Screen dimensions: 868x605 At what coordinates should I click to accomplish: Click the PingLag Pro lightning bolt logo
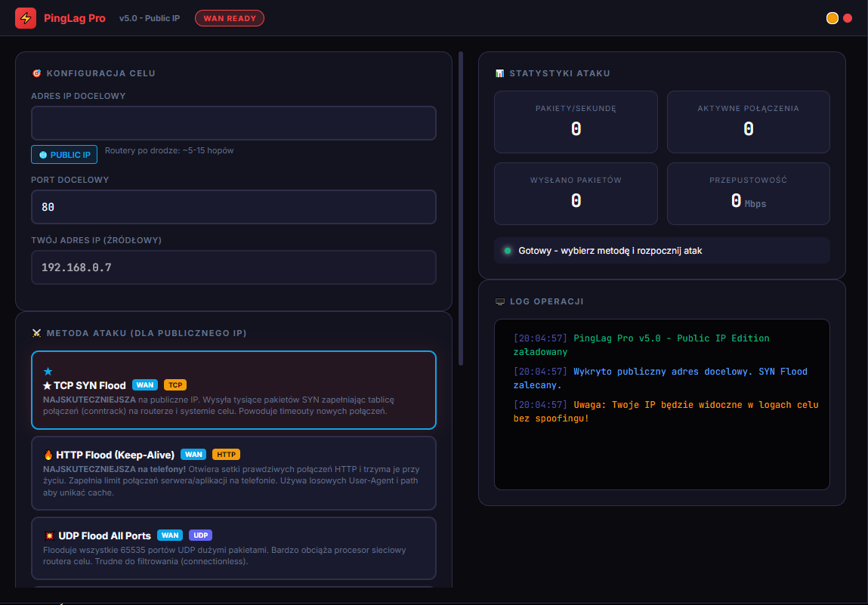(26, 18)
